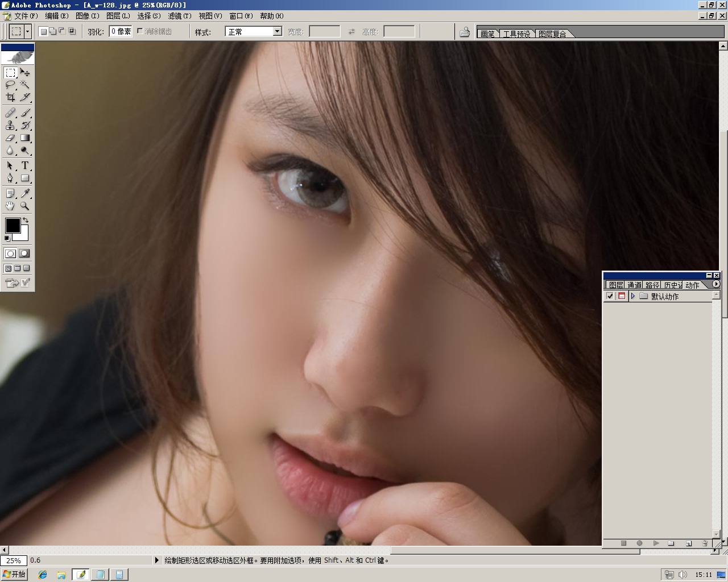Open the 滤镜(T) menu
The image size is (728, 582).
point(180,16)
